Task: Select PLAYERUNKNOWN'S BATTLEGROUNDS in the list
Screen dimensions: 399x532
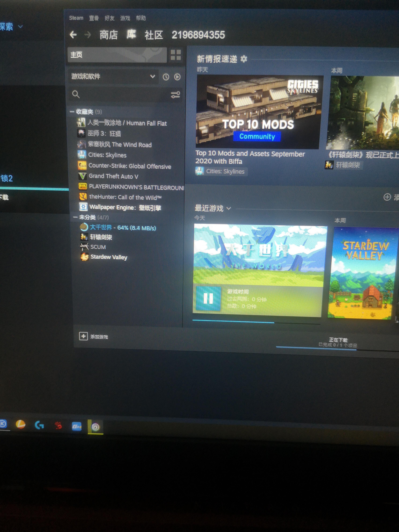Action: pyautogui.click(x=136, y=187)
